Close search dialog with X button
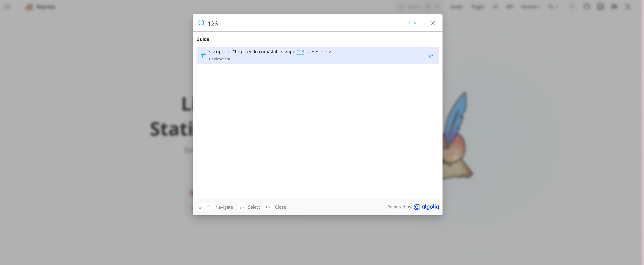 (x=433, y=23)
